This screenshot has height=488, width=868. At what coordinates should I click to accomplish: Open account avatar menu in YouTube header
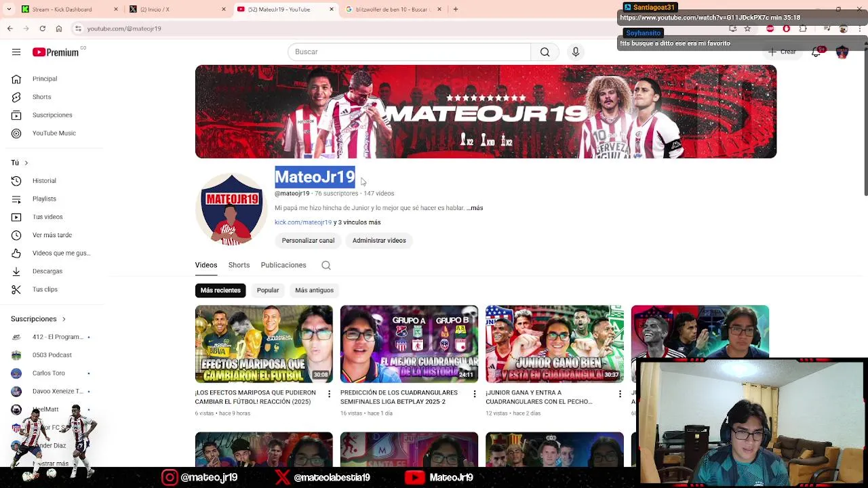[x=842, y=52]
